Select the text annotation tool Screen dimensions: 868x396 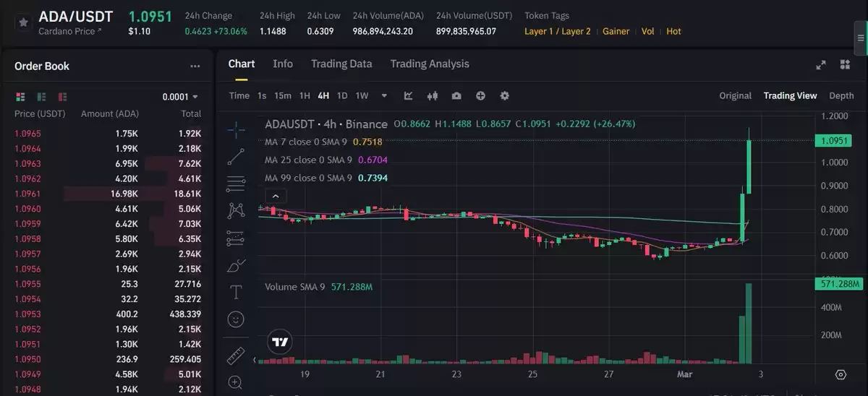tap(236, 292)
